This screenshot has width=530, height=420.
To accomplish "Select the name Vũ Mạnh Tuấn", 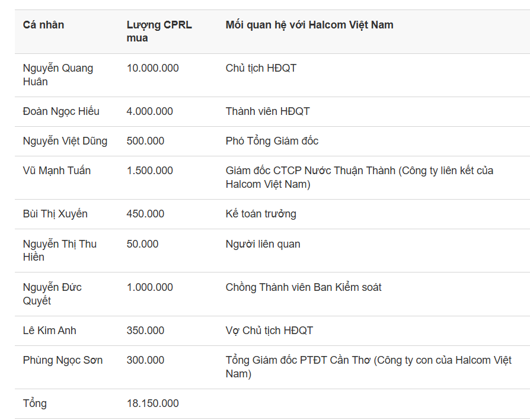I will [x=57, y=171].
